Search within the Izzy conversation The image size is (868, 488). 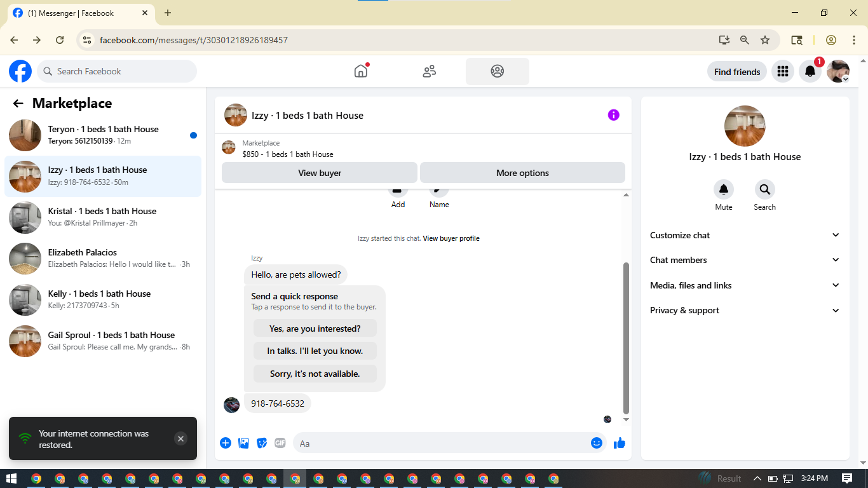click(764, 189)
